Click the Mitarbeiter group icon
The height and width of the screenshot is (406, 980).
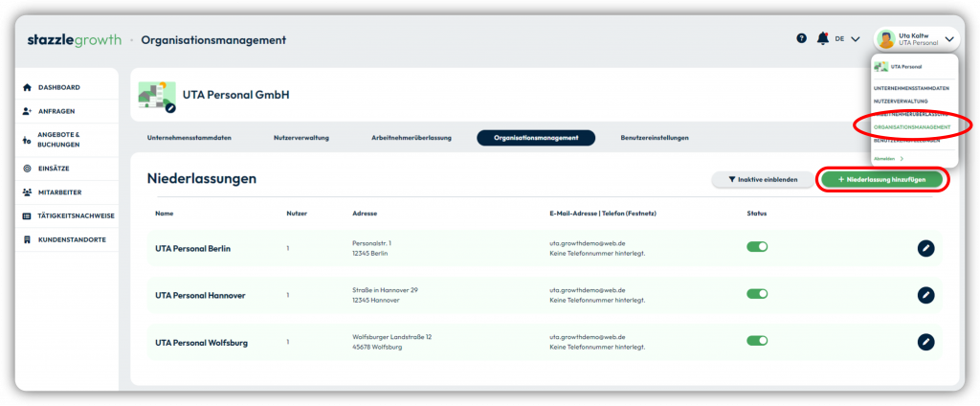pos(26,192)
